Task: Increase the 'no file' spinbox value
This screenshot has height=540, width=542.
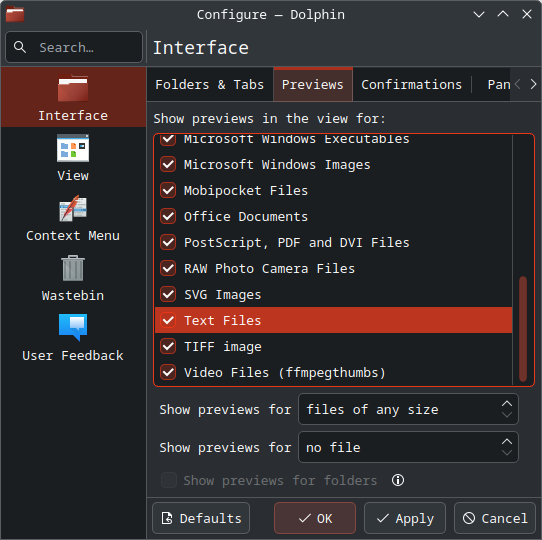Action: tap(507, 441)
